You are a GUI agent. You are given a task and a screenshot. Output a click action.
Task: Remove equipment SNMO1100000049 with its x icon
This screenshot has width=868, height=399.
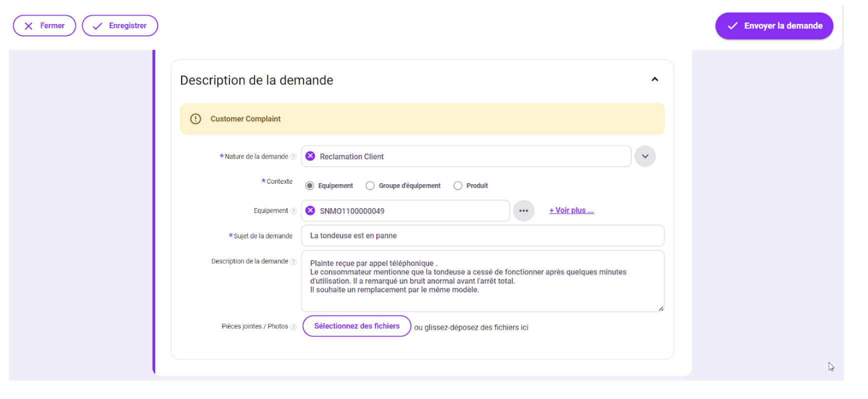click(x=310, y=210)
